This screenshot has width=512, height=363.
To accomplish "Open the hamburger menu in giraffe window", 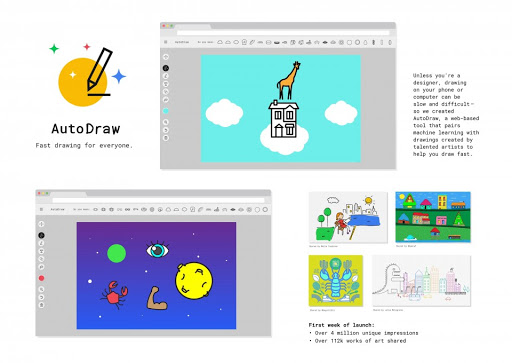I will point(166,42).
